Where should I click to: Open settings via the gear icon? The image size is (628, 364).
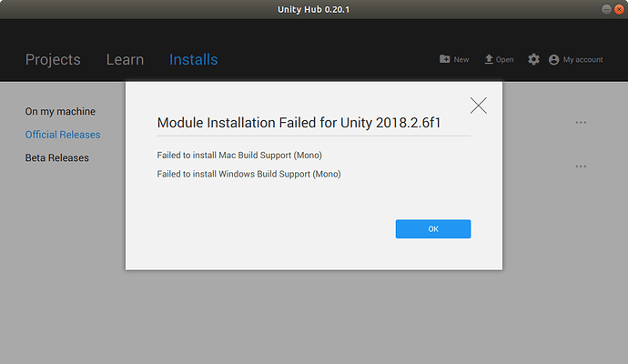(x=533, y=59)
